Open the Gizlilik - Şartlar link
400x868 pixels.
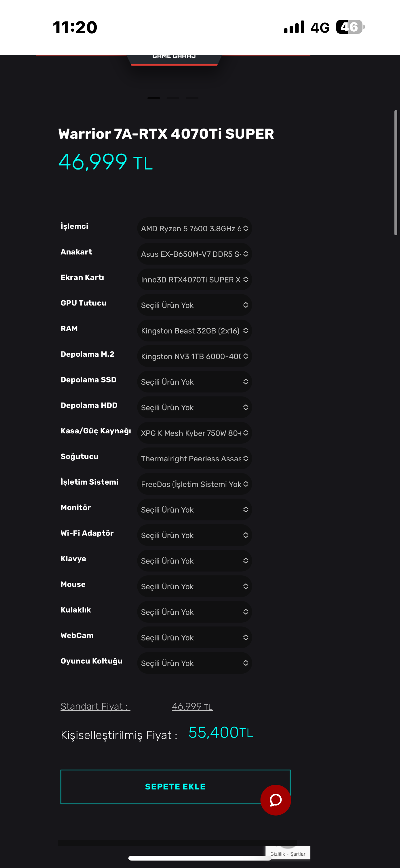click(287, 854)
